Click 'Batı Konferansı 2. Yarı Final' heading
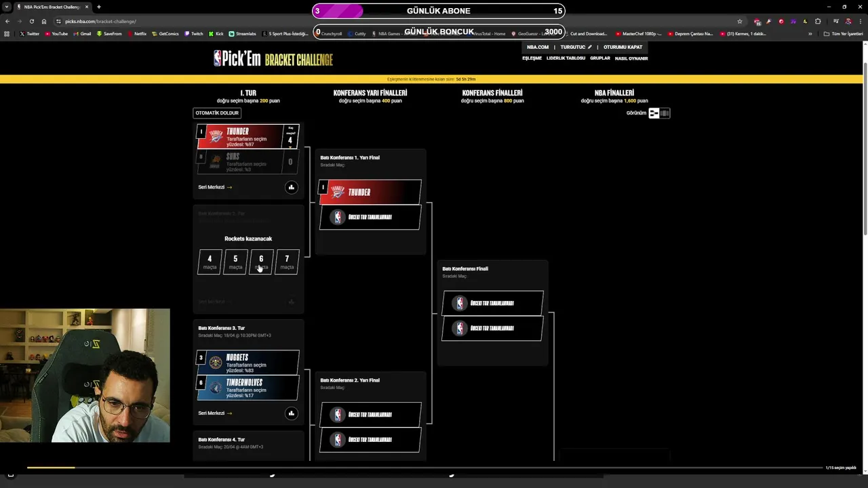The image size is (868, 488). pos(350,380)
